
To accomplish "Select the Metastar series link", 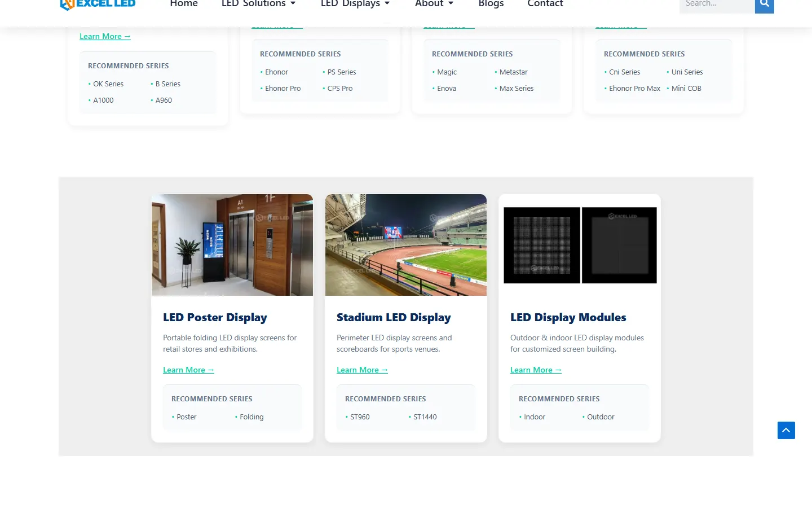I will click(x=513, y=72).
